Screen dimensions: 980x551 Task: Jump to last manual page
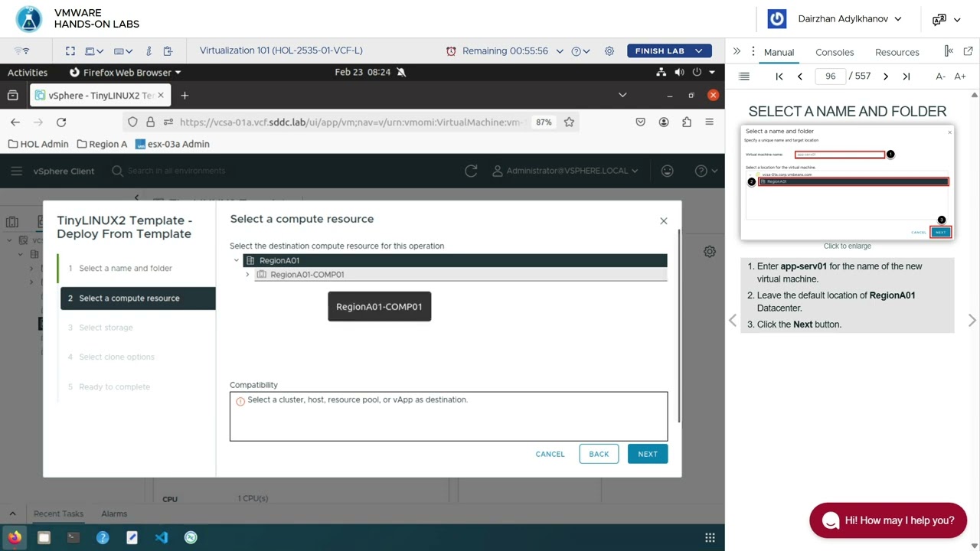pos(906,77)
